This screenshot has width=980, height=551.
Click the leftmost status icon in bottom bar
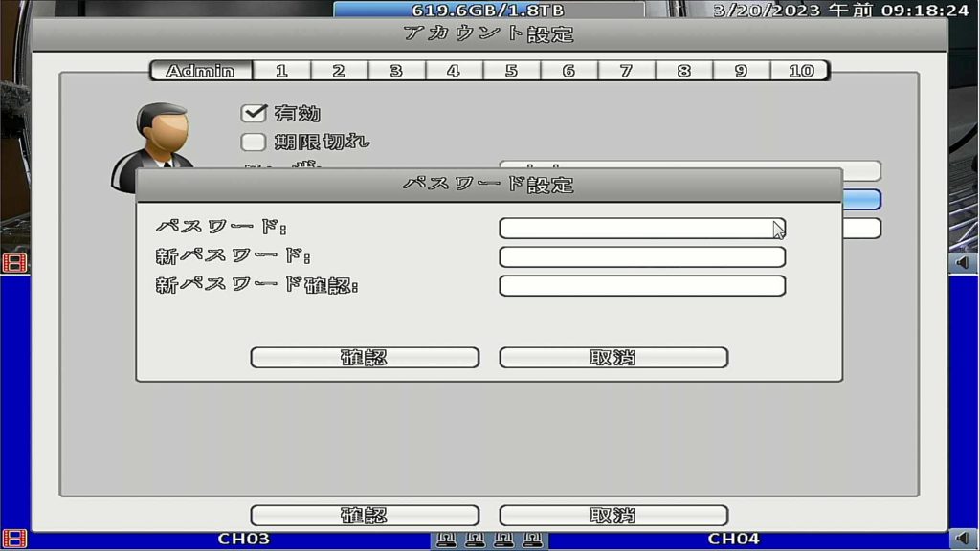tap(445, 540)
